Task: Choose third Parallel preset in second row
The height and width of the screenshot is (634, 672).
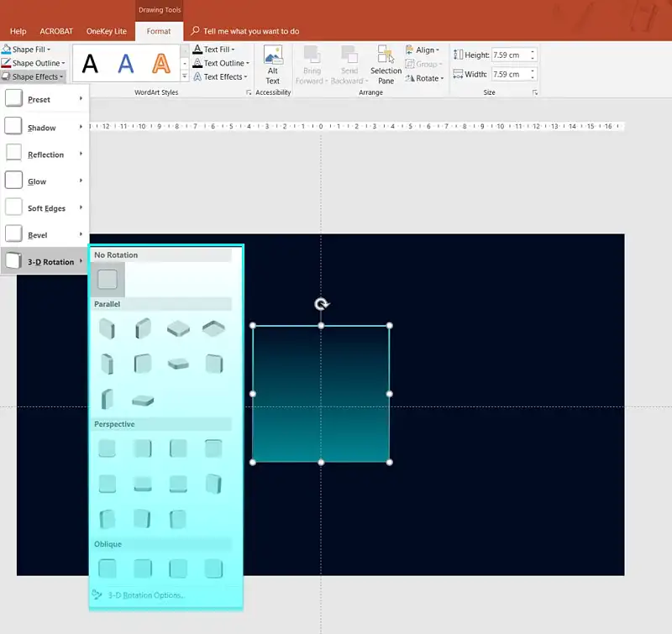Action: tap(178, 364)
